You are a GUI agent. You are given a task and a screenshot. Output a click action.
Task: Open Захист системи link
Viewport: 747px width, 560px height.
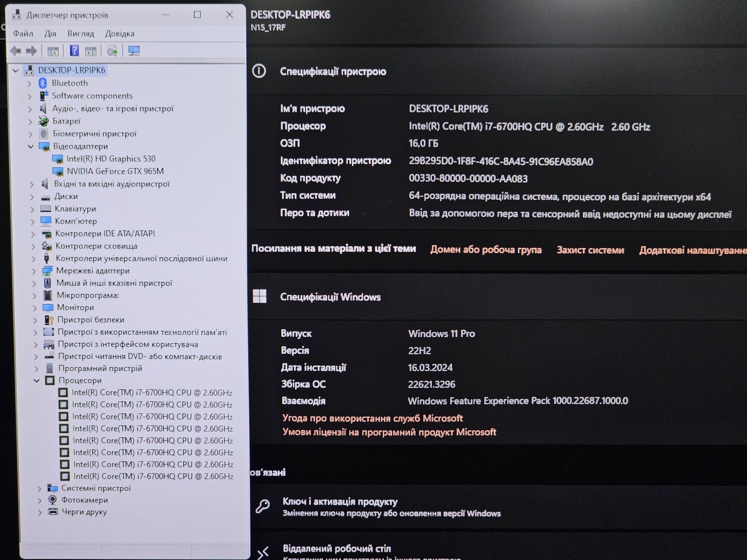point(591,250)
